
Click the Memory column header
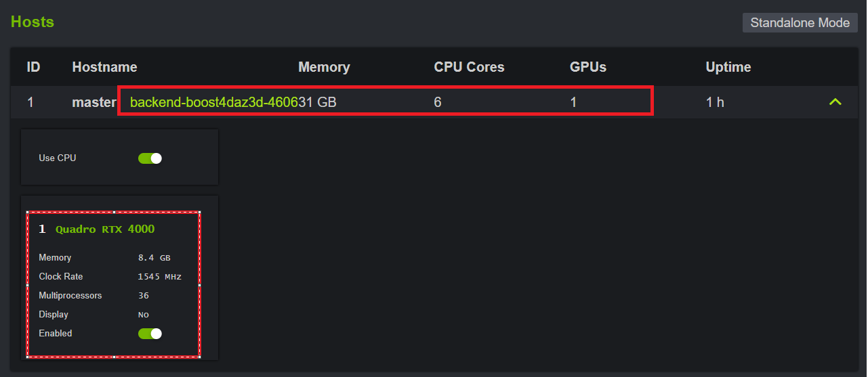tap(324, 67)
